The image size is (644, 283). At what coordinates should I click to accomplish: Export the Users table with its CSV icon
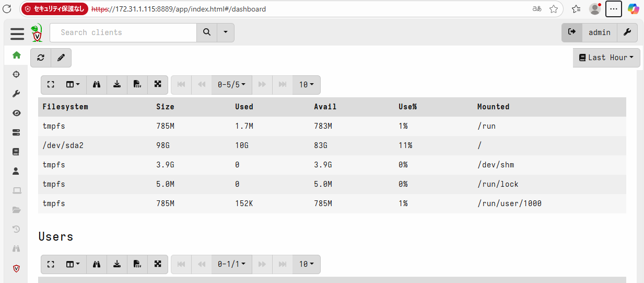click(137, 264)
